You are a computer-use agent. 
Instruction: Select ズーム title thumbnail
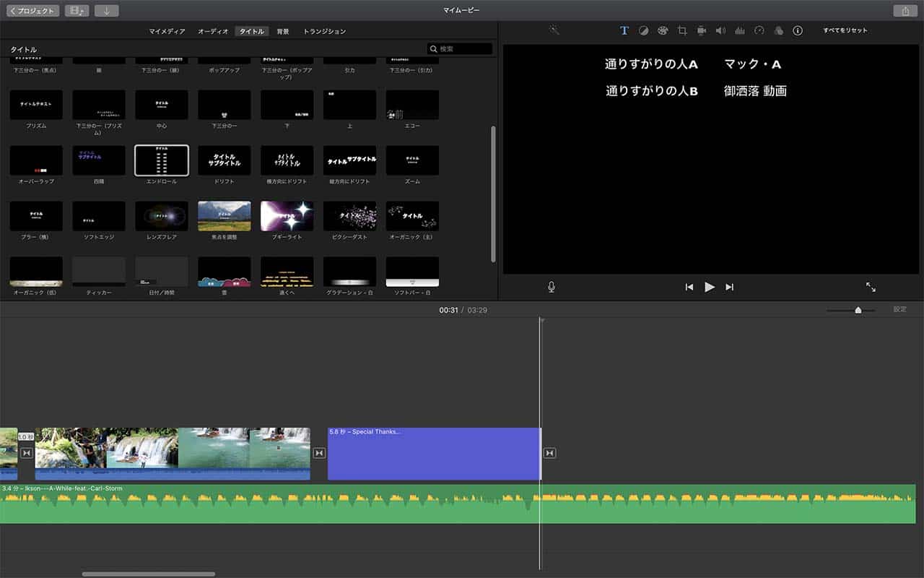(412, 160)
